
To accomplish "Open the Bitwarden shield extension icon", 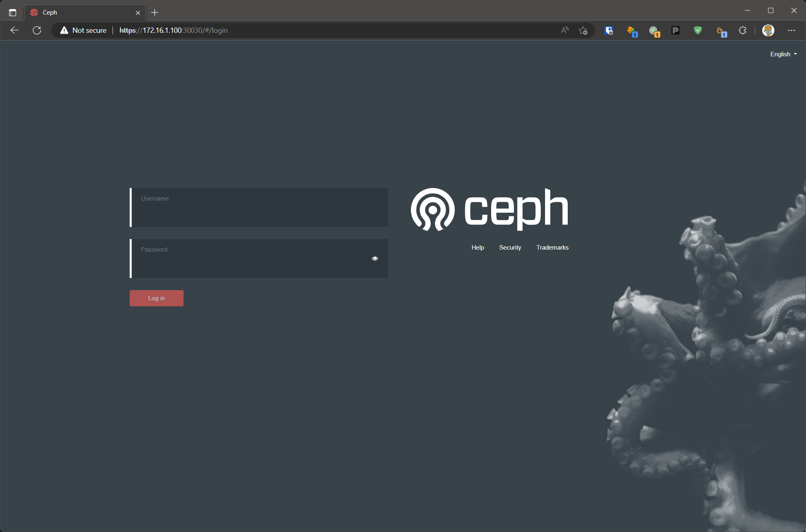I will (x=609, y=30).
